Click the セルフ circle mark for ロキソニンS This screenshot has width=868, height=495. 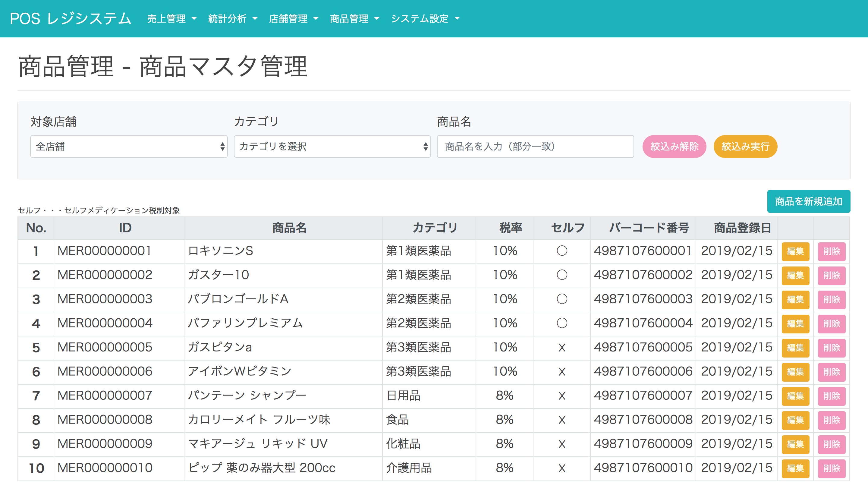pyautogui.click(x=562, y=251)
